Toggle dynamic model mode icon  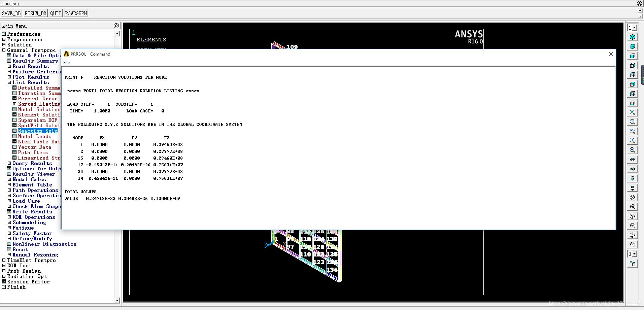coord(632,264)
